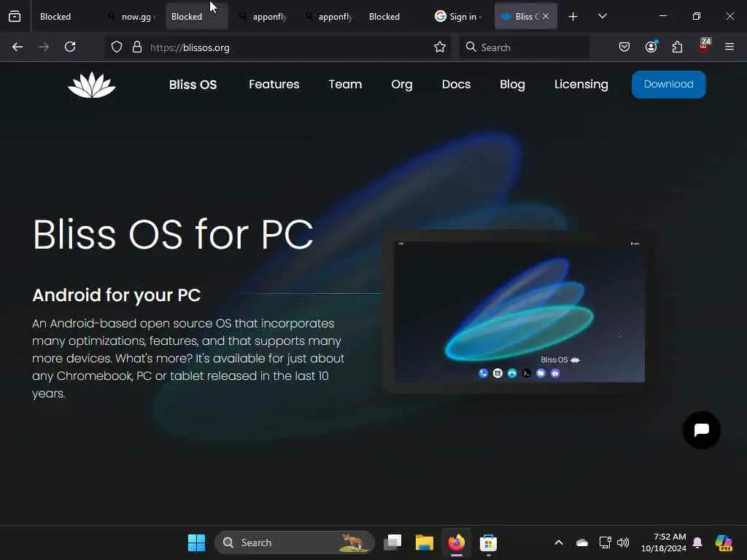The width and height of the screenshot is (747, 560).
Task: Open Firefox account profile icon
Action: [x=651, y=47]
